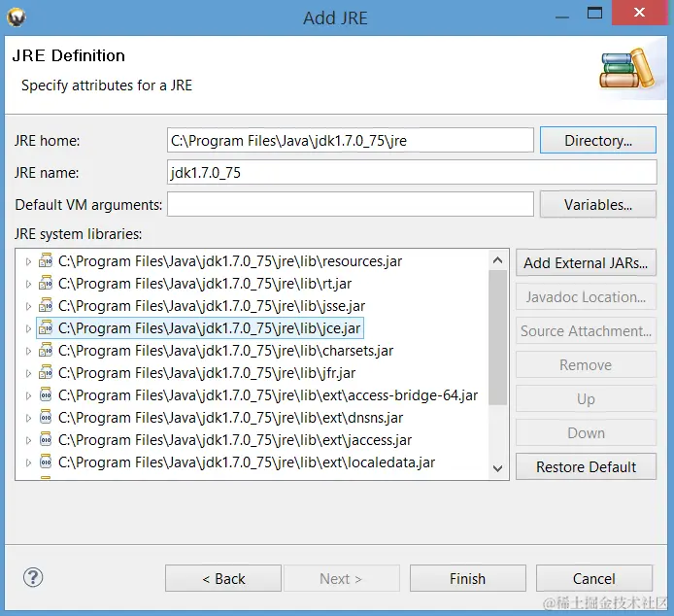The width and height of the screenshot is (674, 616).
Task: Cancel the Add JRE dialog
Action: pyautogui.click(x=594, y=578)
